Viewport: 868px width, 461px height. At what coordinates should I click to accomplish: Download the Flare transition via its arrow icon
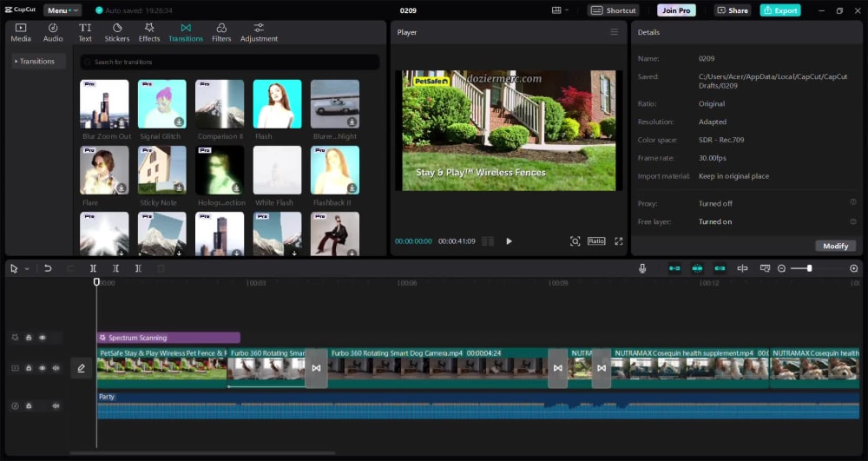tap(122, 188)
